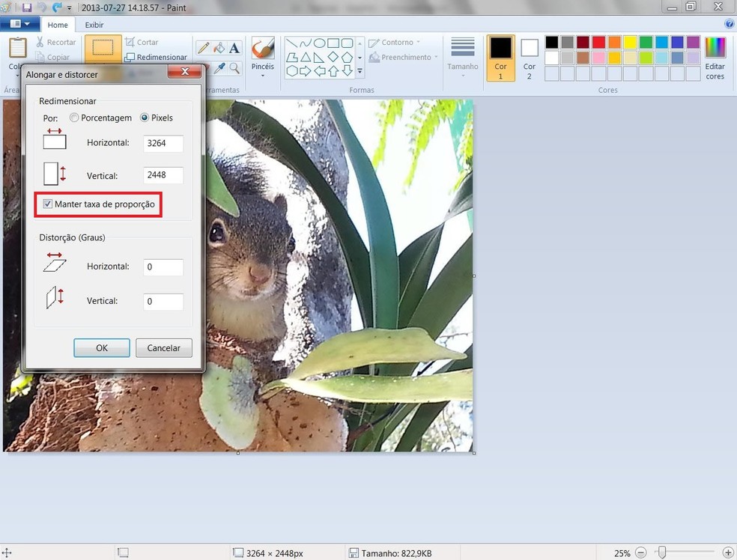Switch to the Exibir ribbon tab
This screenshot has height=560, width=737.
(94, 25)
